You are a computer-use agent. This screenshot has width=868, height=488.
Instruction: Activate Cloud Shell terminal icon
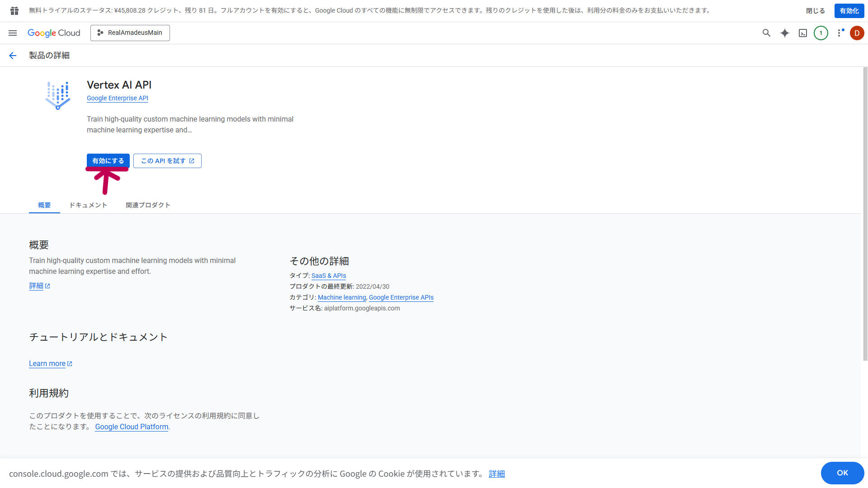[803, 33]
